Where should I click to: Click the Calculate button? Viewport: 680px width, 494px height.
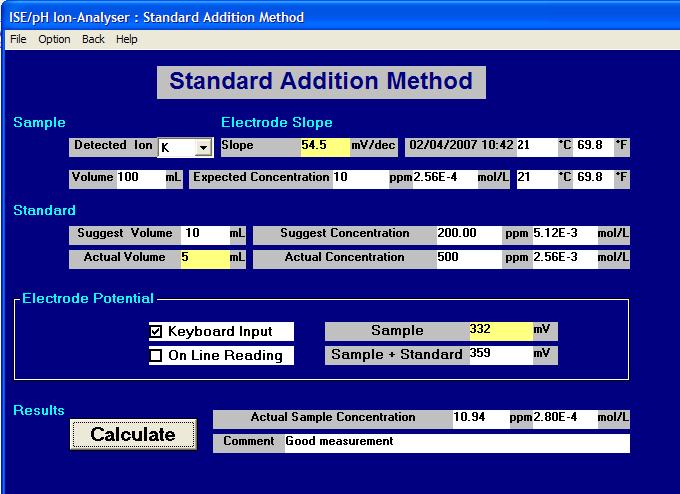133,434
